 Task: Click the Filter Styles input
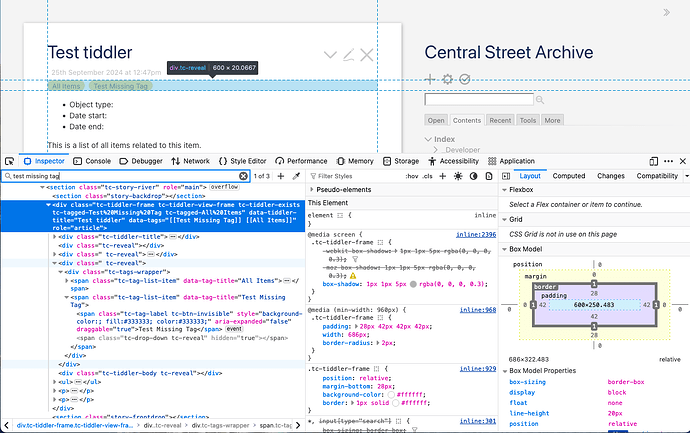click(354, 176)
